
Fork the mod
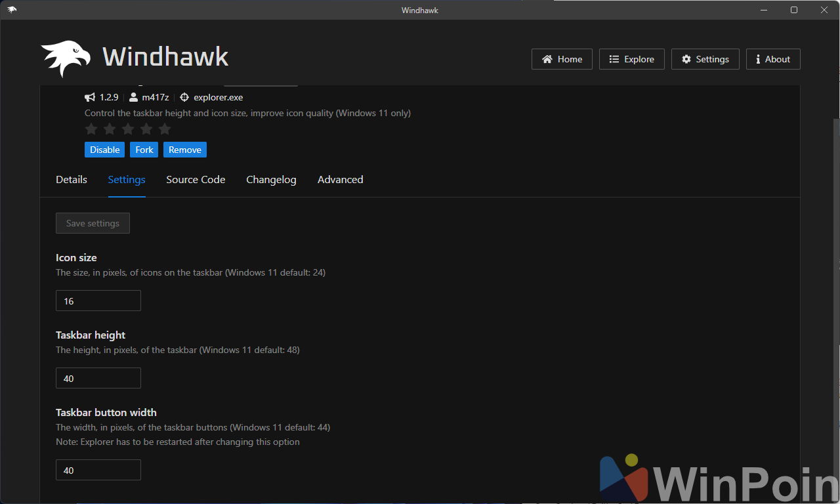tap(144, 150)
